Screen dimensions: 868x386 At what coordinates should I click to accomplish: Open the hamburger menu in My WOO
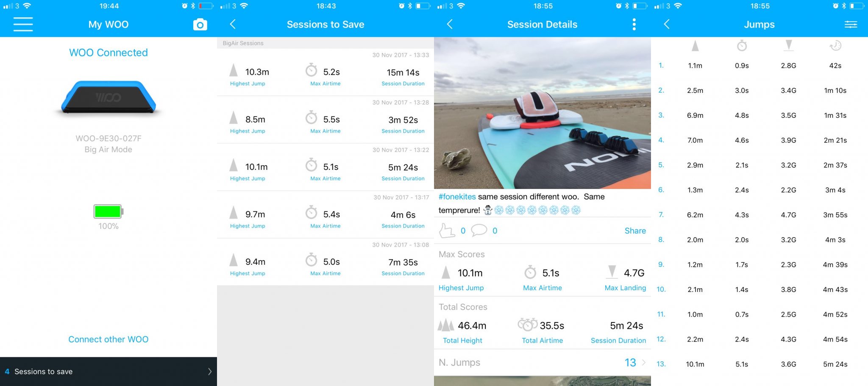(x=23, y=24)
